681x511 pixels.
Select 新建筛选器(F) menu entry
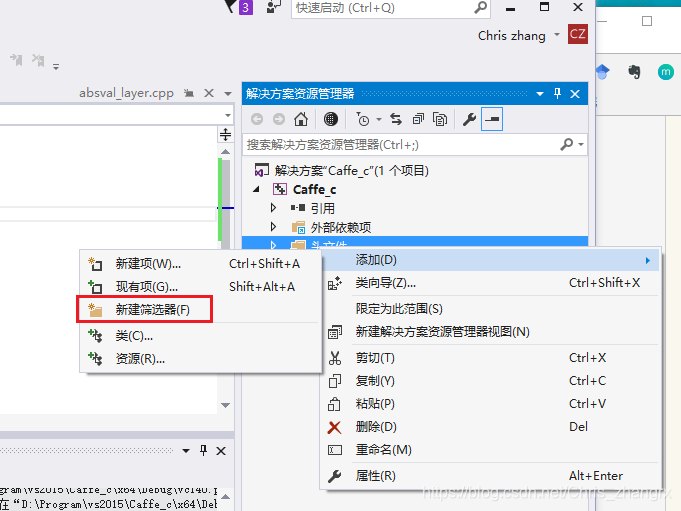[201, 310]
